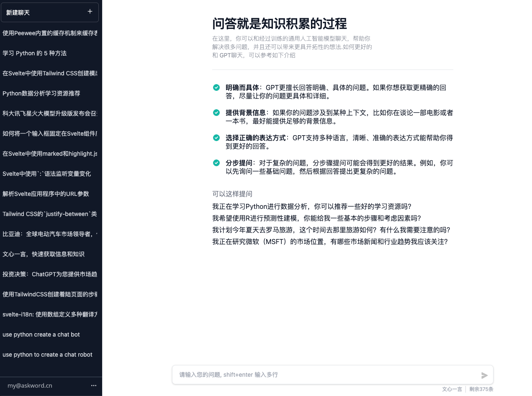Click green check icon beside 提供背景信息
The height and width of the screenshot is (396, 532).
point(216,113)
